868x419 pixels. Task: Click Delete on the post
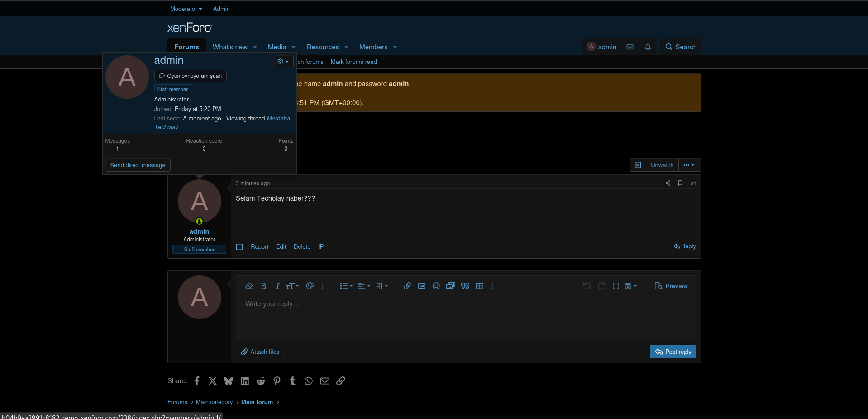pyautogui.click(x=302, y=247)
